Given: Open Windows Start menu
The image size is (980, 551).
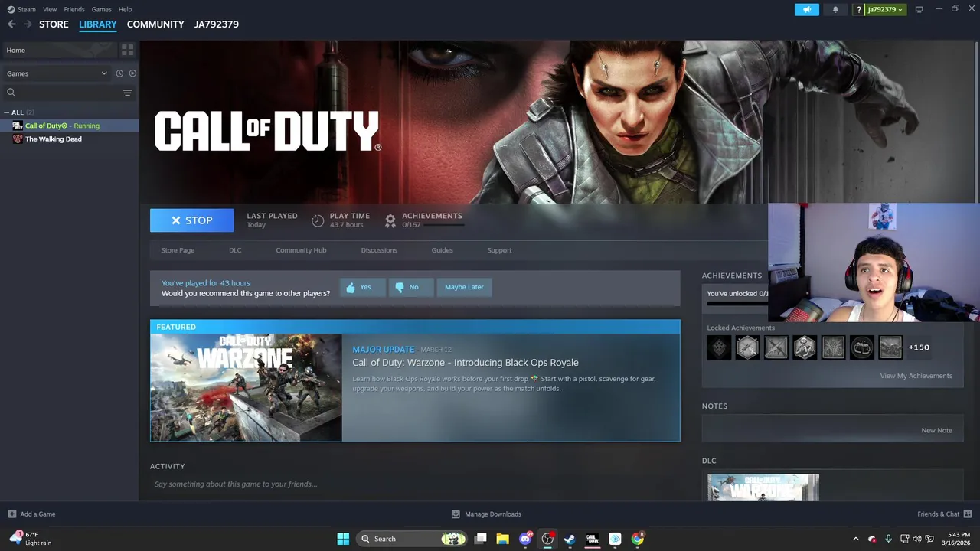Looking at the screenshot, I should (x=343, y=539).
